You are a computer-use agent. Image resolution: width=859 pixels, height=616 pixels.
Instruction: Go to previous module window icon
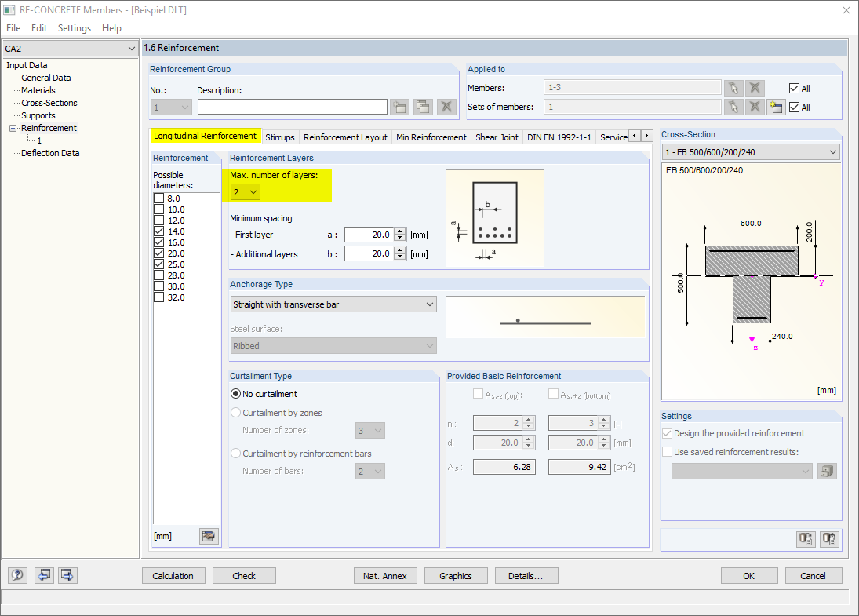tap(44, 575)
